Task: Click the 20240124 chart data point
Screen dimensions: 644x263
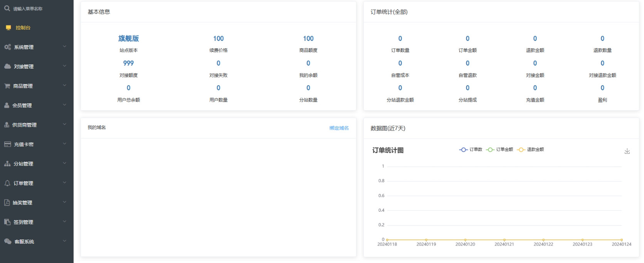Action: click(x=622, y=240)
